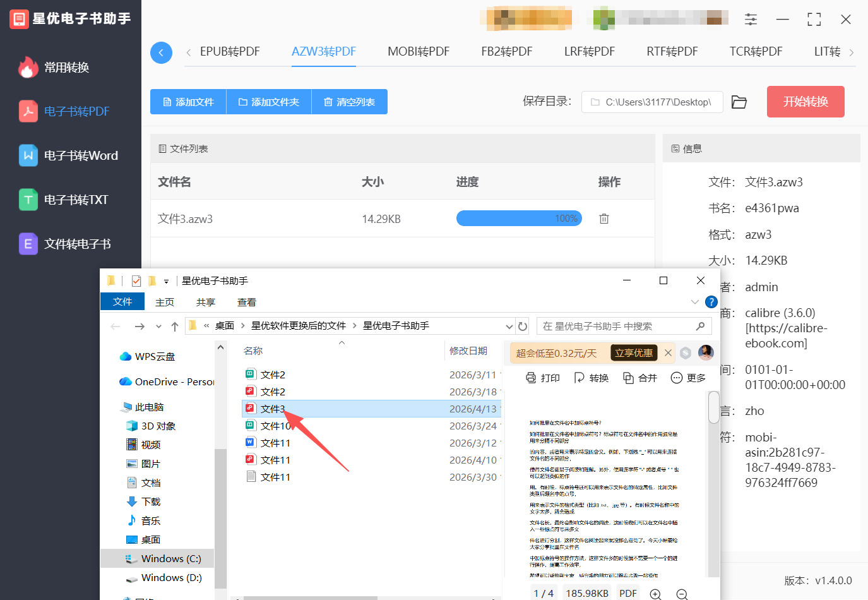This screenshot has height=600, width=868.
Task: Zoom in on the PDF preview
Action: click(x=655, y=594)
